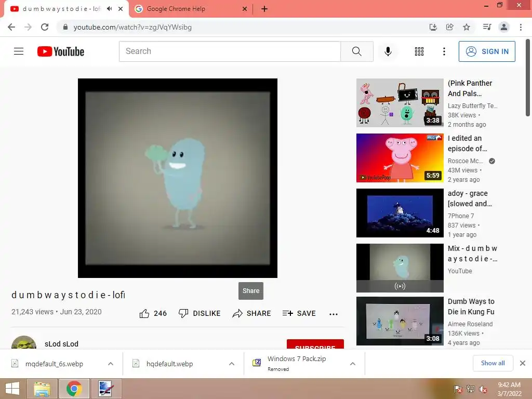The width and height of the screenshot is (532, 399).
Task: Close the YouTube lofi tab
Action: click(x=121, y=9)
